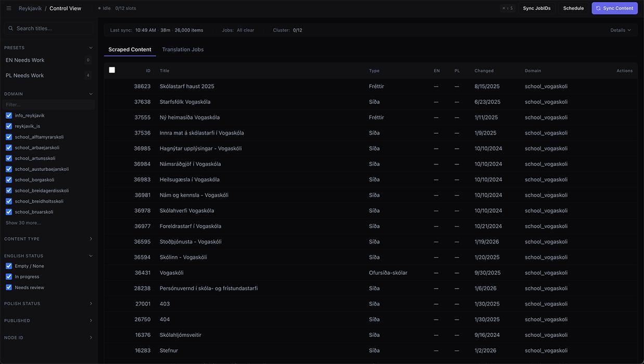
Task: Click the EN Needs Work count badge
Action: [88, 60]
